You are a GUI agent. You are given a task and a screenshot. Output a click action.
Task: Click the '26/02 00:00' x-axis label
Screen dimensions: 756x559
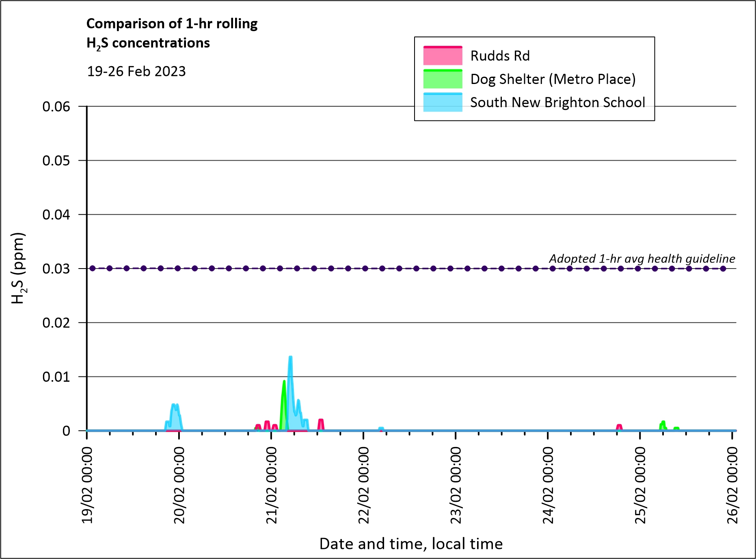point(732,485)
